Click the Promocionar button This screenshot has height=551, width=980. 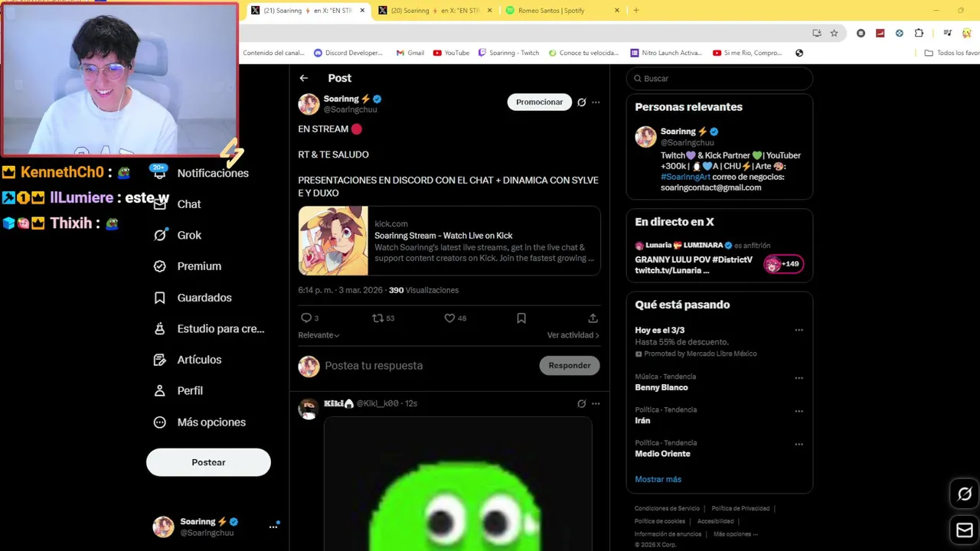click(x=539, y=102)
